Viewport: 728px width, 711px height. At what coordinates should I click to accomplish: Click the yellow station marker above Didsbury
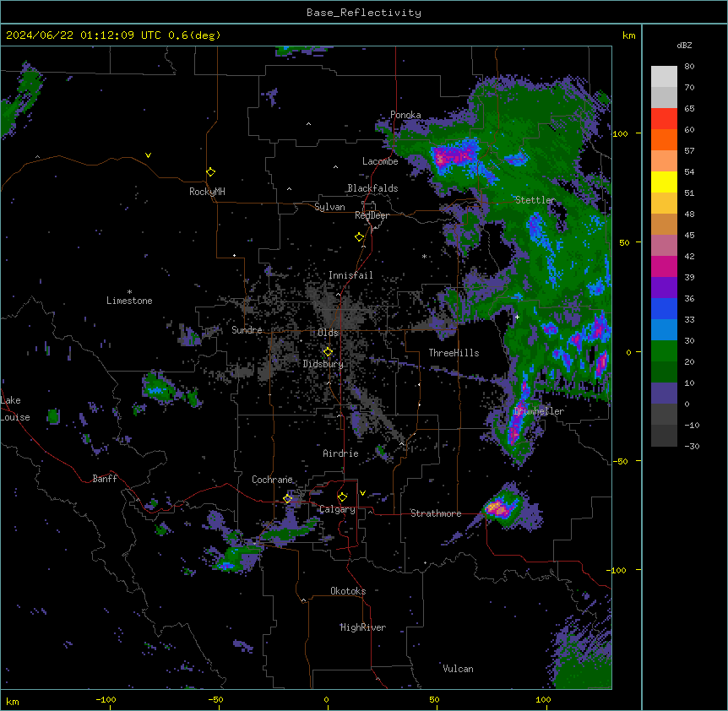pos(328,351)
